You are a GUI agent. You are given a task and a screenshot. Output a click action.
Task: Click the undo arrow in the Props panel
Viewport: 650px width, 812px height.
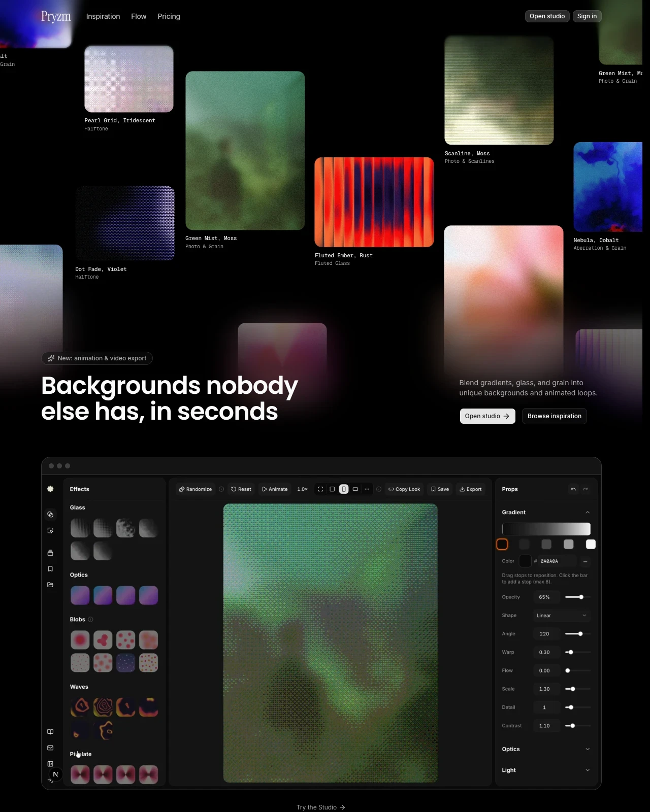point(573,489)
